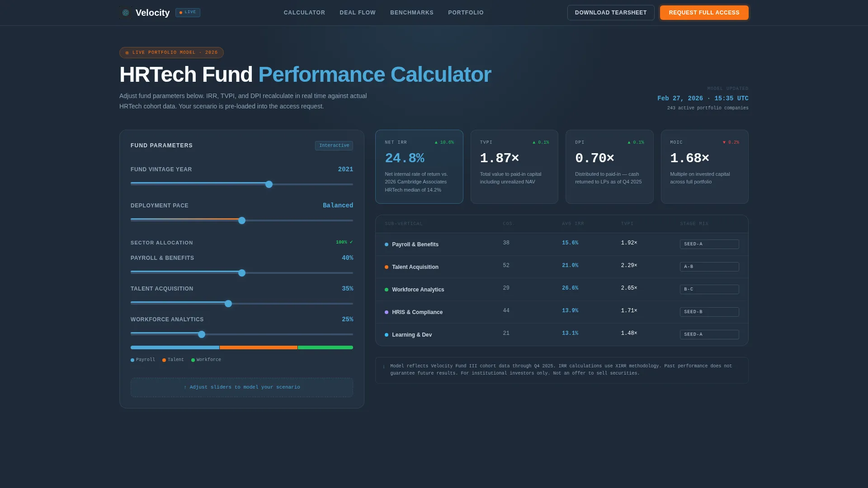Click the Velocity logo icon
The width and height of the screenshot is (868, 488).
click(x=126, y=13)
